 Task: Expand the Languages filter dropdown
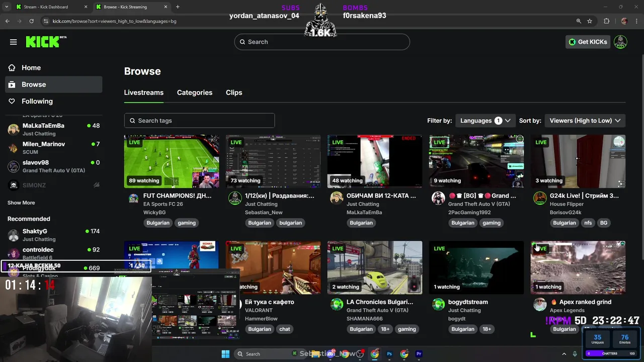(x=485, y=121)
